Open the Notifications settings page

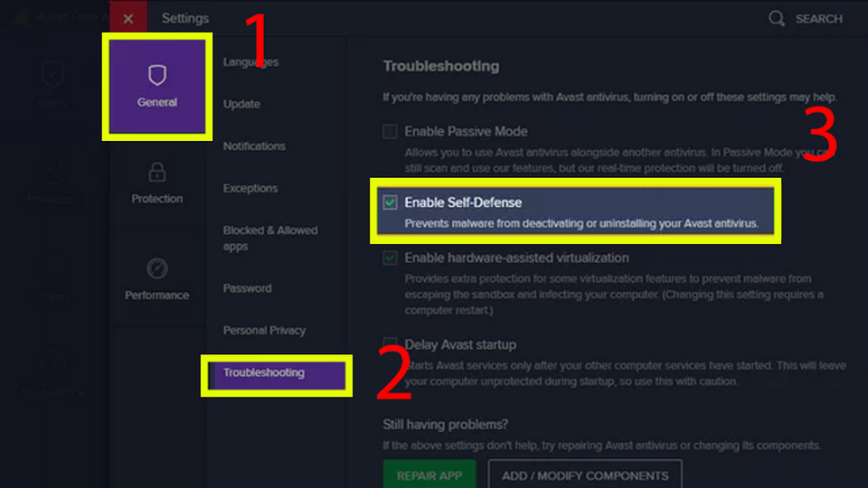coord(255,146)
